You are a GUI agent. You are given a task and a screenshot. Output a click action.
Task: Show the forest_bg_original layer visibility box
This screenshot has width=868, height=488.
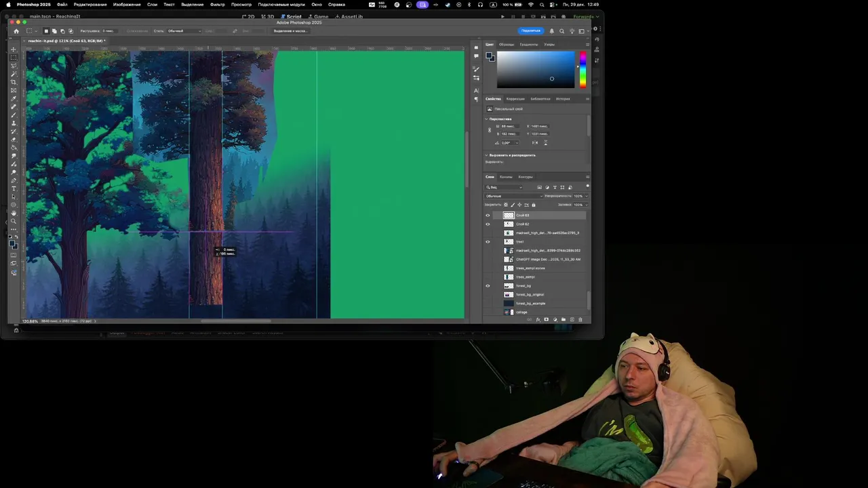click(488, 295)
